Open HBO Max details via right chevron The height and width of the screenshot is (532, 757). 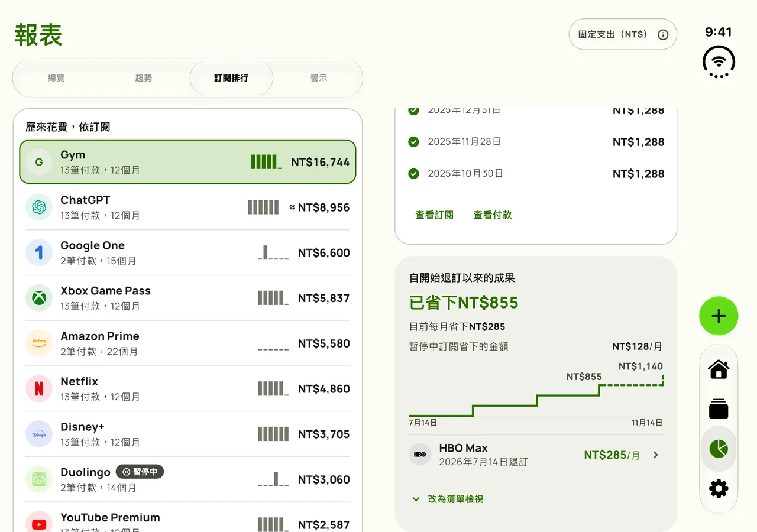tap(655, 455)
